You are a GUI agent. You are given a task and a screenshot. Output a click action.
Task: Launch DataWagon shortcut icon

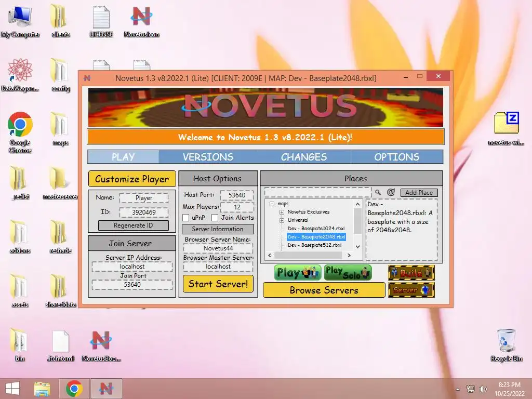coord(20,75)
